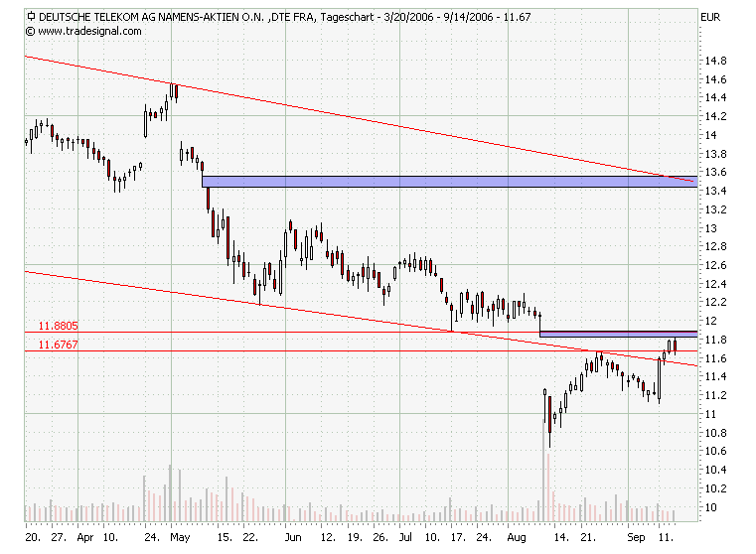Click the 20. date label on the axis
The width and height of the screenshot is (756, 554).
click(33, 538)
